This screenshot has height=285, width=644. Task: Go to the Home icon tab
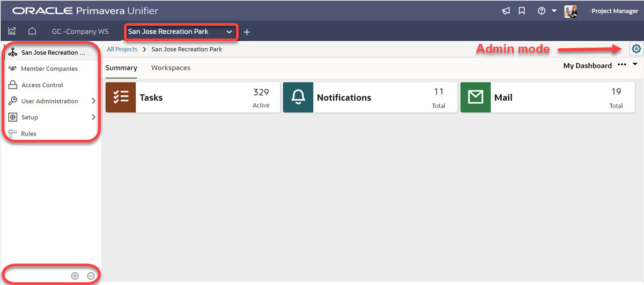point(32,32)
